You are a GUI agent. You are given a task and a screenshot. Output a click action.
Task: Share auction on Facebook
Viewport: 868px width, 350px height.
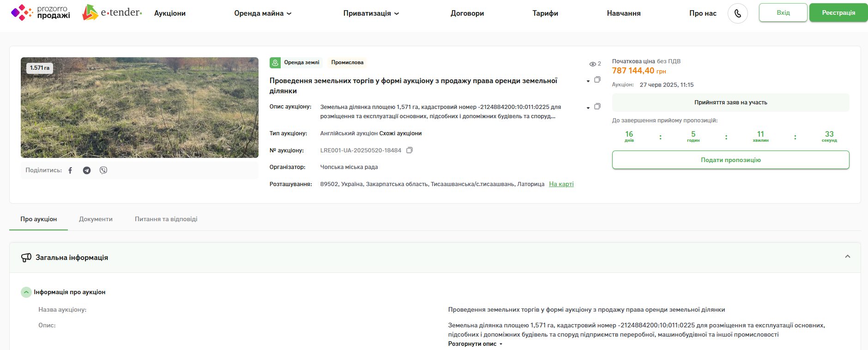coord(70,170)
